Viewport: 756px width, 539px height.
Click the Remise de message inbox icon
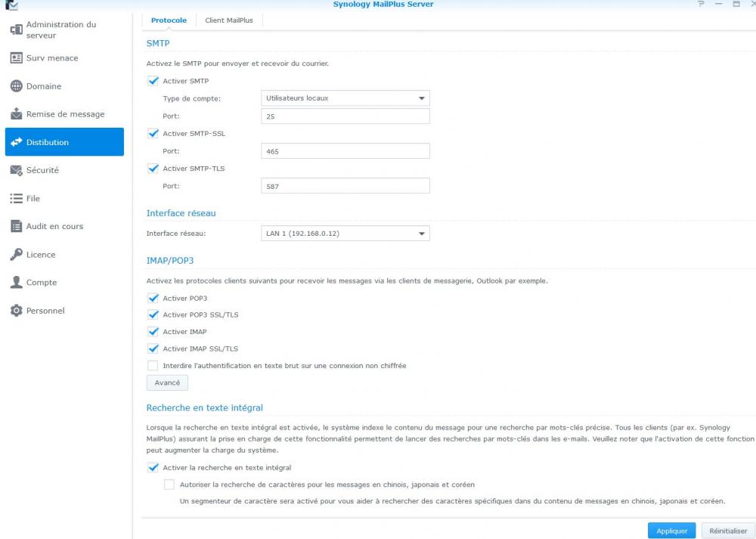point(17,114)
